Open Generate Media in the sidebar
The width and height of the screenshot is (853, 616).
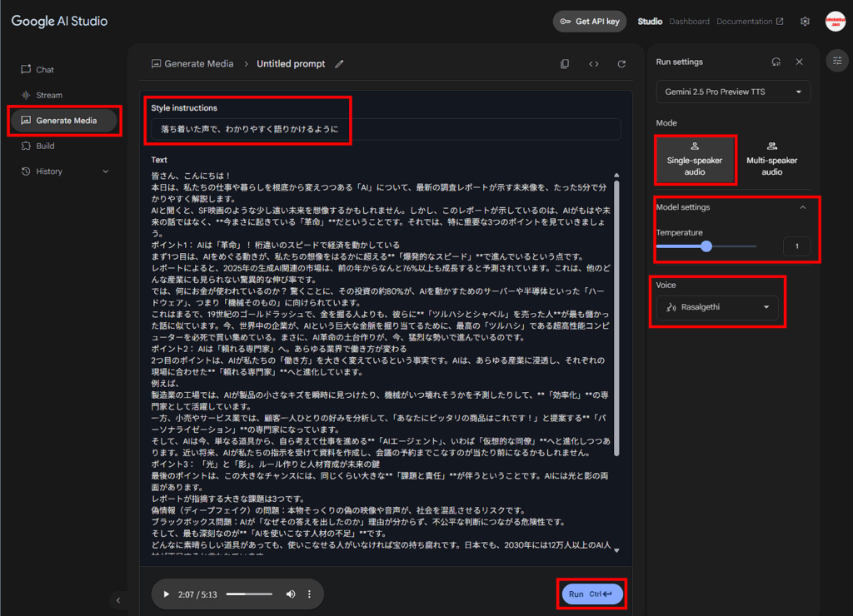click(66, 121)
